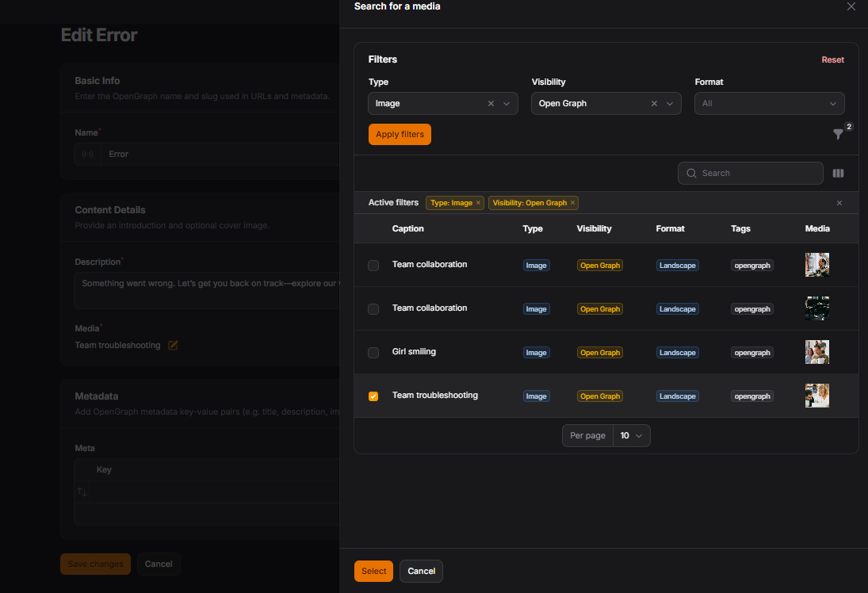Click the Format column header
This screenshot has width=868, height=593.
point(670,228)
